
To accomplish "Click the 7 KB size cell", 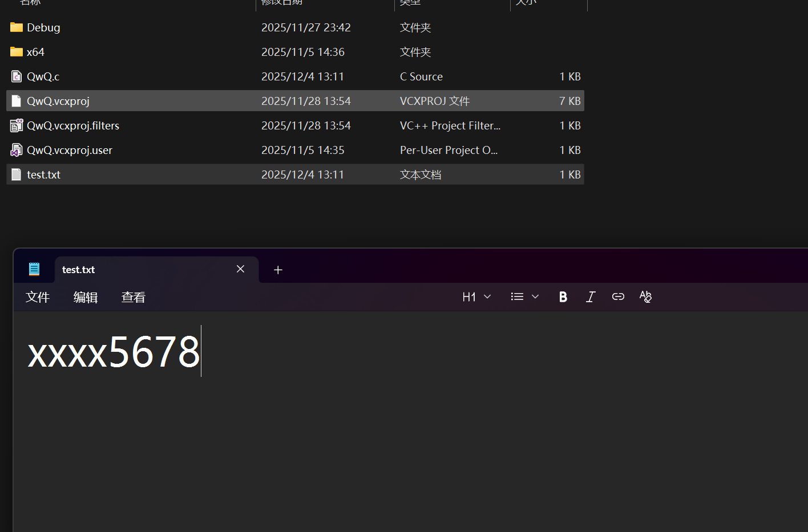I will (x=570, y=101).
